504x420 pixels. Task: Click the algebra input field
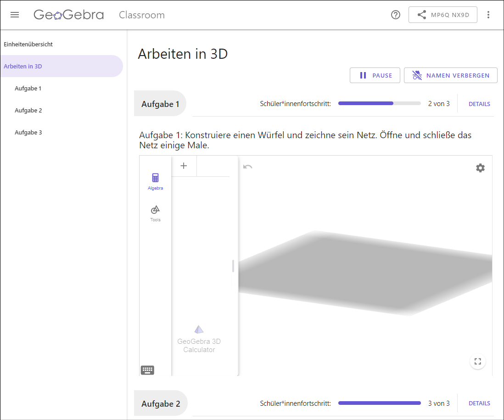click(213, 166)
